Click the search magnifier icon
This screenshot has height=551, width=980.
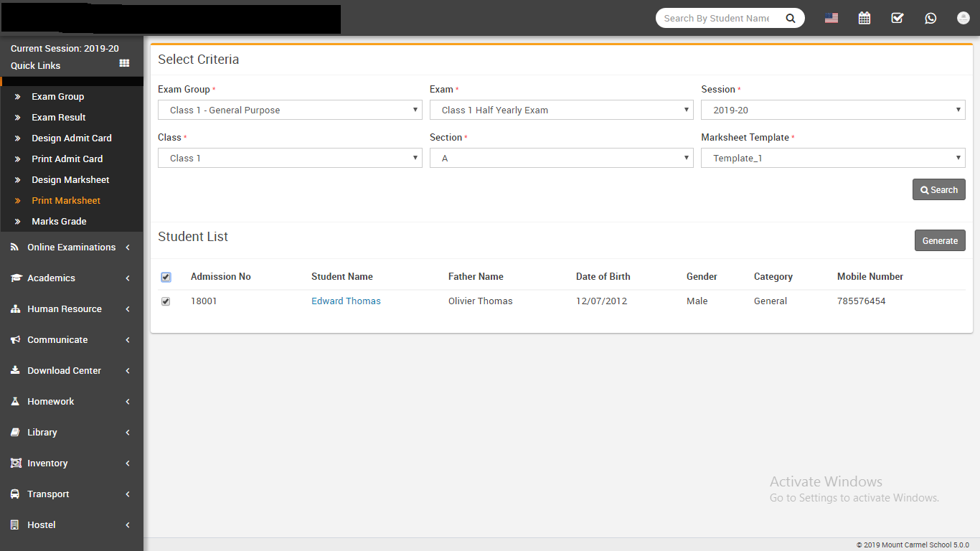pos(791,19)
